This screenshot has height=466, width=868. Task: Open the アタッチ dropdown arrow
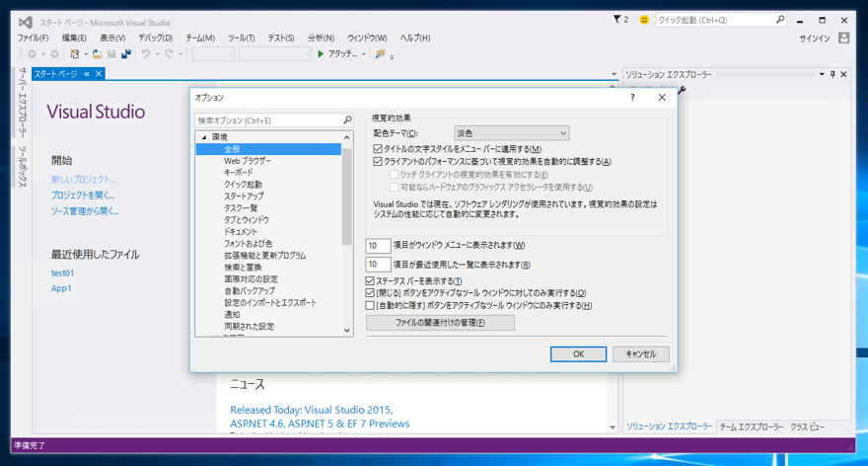[363, 54]
